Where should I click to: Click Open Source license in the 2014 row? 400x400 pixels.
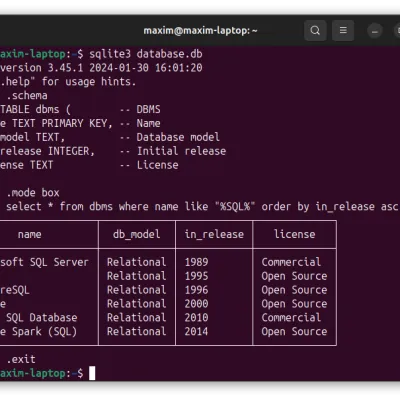(x=294, y=332)
